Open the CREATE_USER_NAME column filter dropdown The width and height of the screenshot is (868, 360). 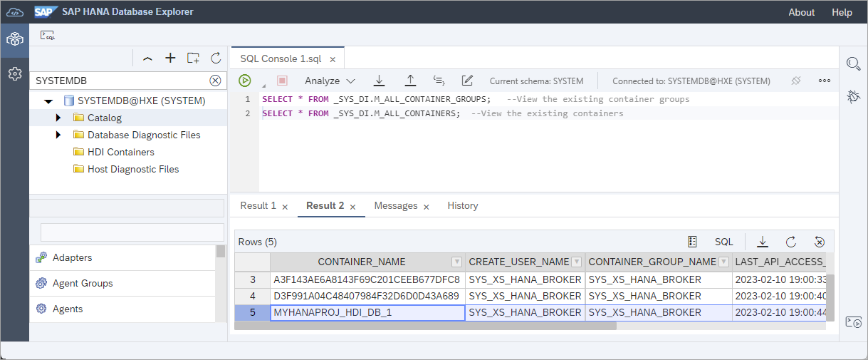pyautogui.click(x=577, y=262)
